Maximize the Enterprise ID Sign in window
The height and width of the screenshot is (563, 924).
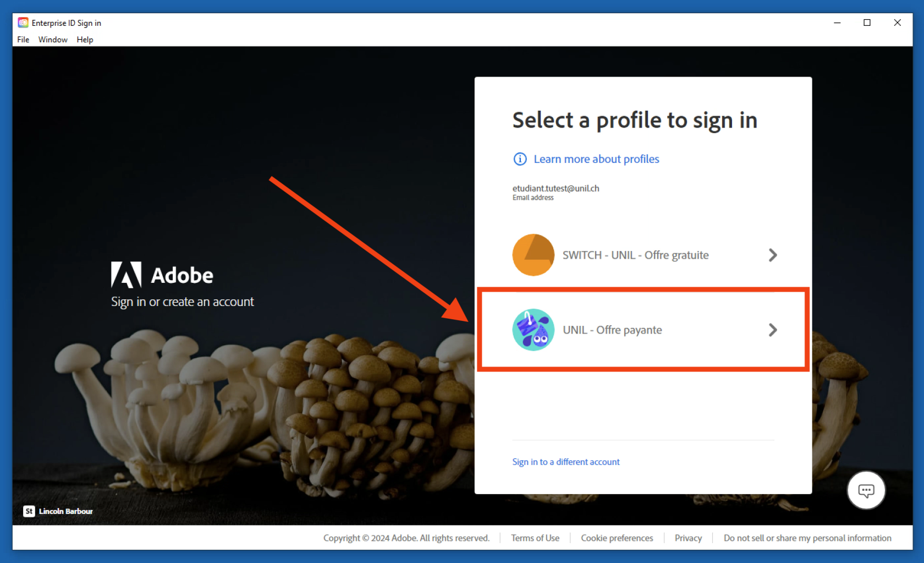pos(867,23)
